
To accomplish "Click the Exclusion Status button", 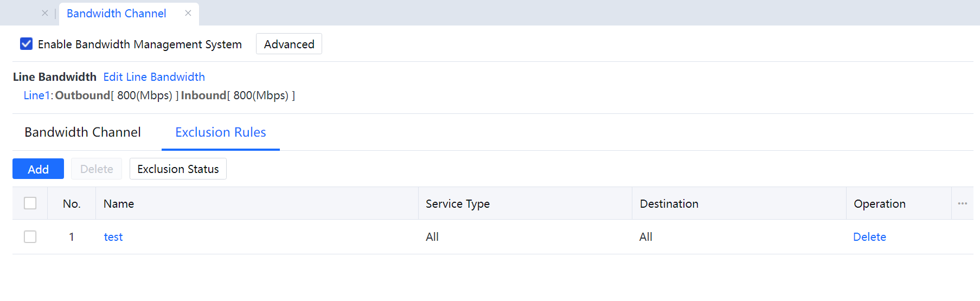I will coord(178,169).
